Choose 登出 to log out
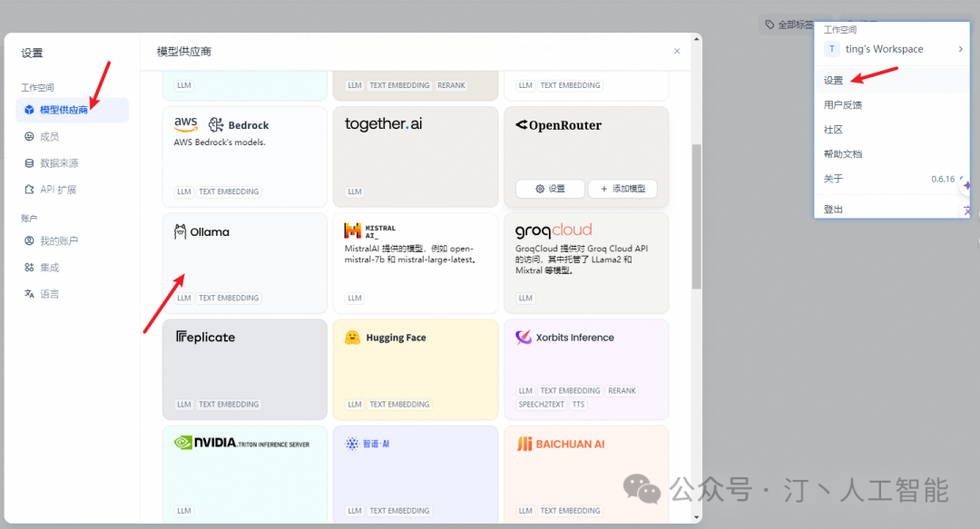980x529 pixels. 892,209
